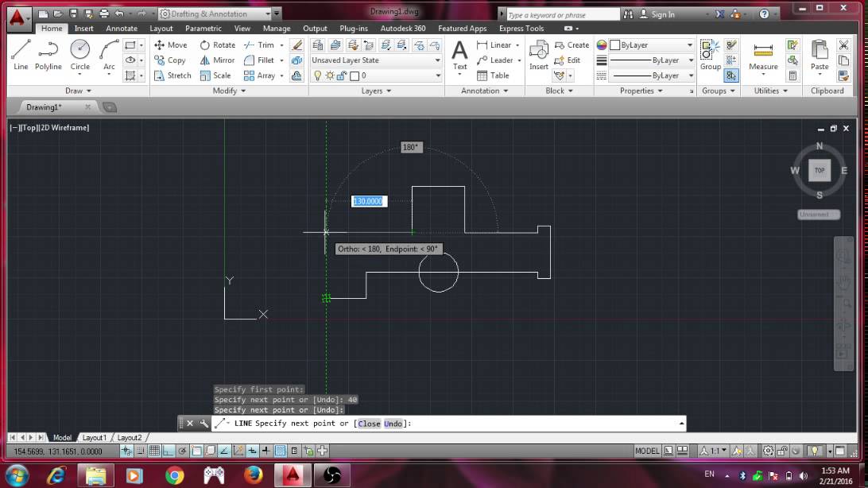The height and width of the screenshot is (488, 868).
Task: Open the object color ByLayer swatch
Action: coord(614,45)
